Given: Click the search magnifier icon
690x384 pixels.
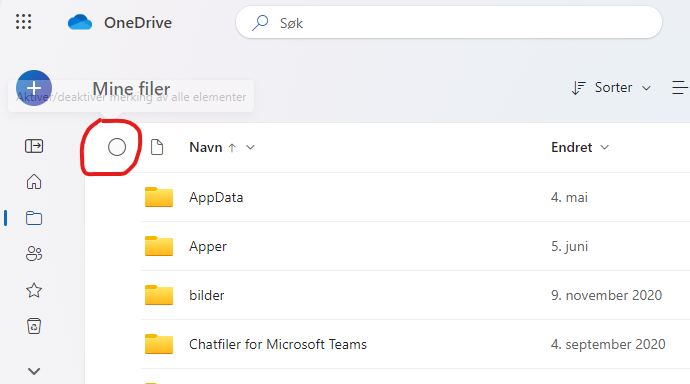Looking at the screenshot, I should pos(260,22).
